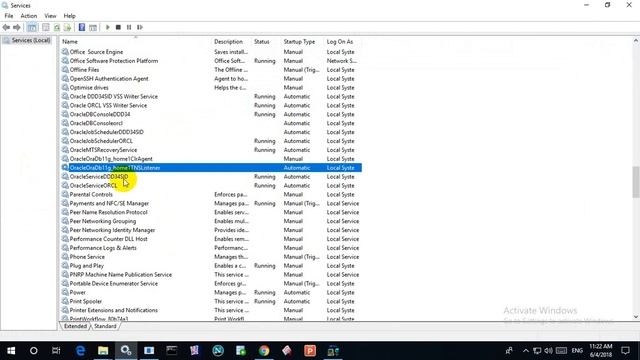The width and height of the screenshot is (640, 360).
Task: Click the Export List toolbar icon
Action: tap(67, 27)
